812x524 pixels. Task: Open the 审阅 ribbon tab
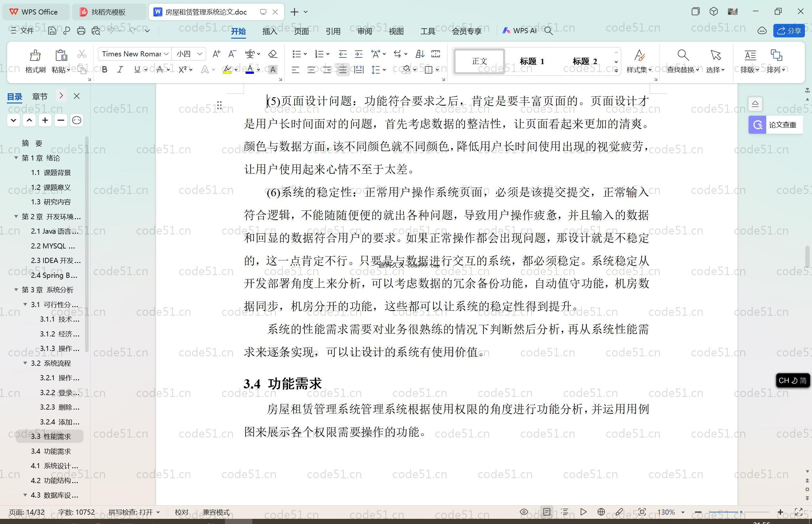364,31
